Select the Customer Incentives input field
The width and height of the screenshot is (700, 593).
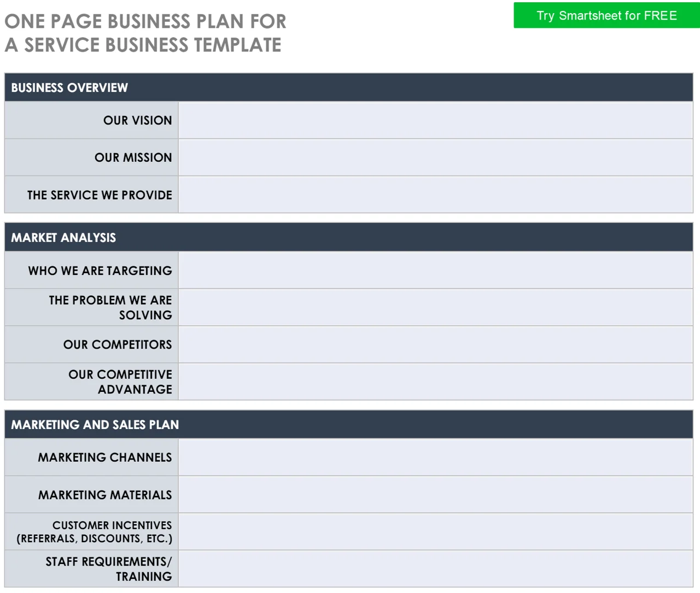coord(435,531)
